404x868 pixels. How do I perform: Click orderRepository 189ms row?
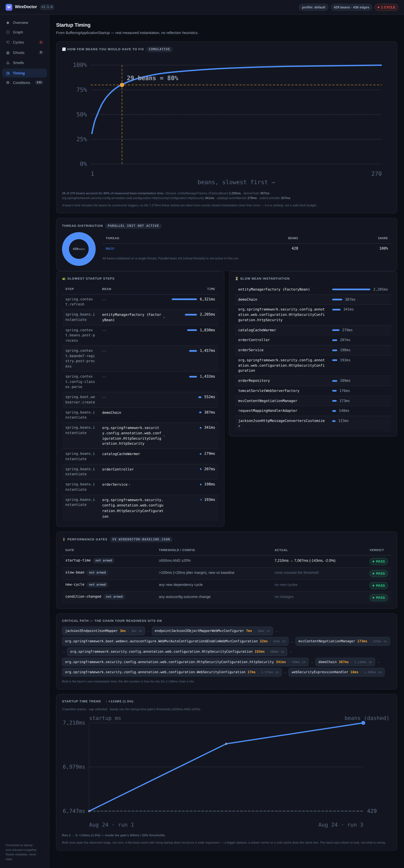click(x=313, y=381)
